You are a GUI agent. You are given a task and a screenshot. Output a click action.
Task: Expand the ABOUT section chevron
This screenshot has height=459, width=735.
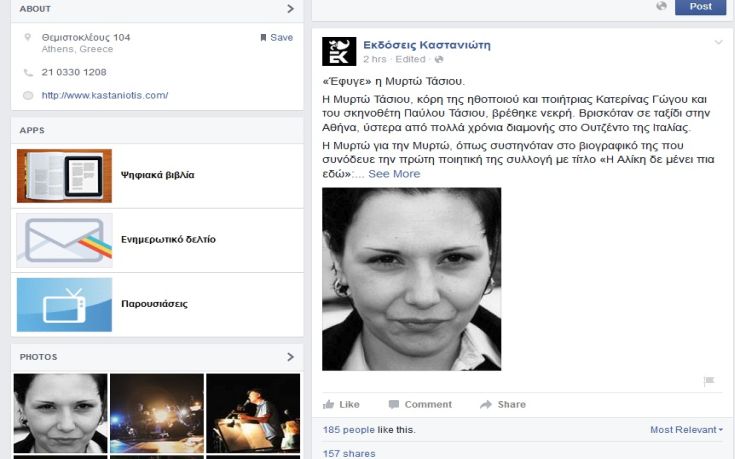click(x=291, y=8)
